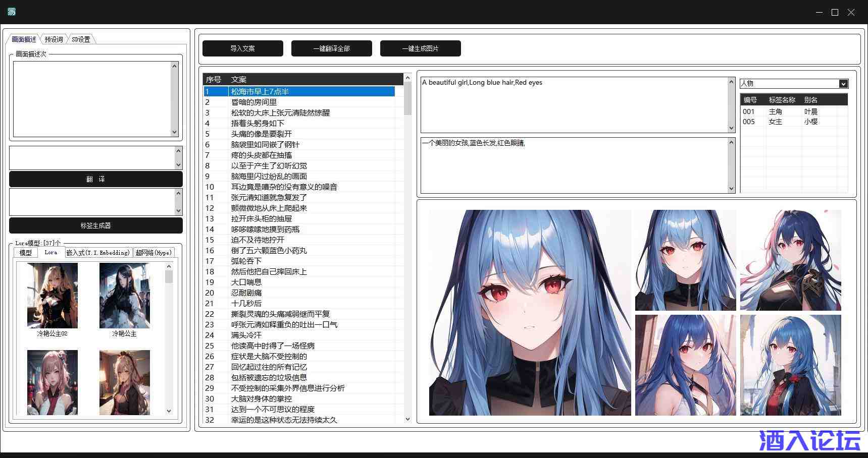Click 一键生成图片 to generate images
Image resolution: width=868 pixels, height=458 pixels.
[420, 48]
